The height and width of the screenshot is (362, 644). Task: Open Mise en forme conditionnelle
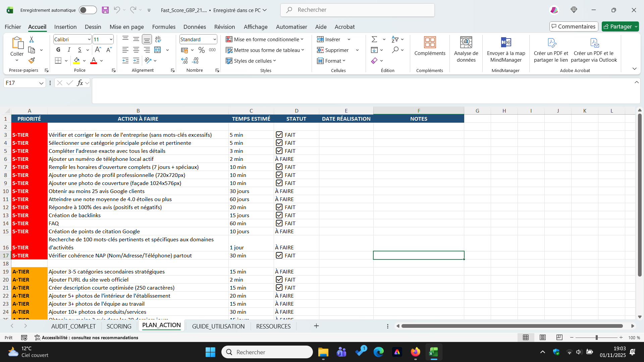(265, 39)
